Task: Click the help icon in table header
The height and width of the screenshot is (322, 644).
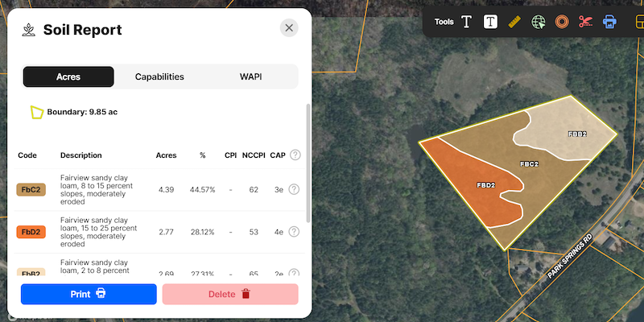Action: (x=295, y=155)
